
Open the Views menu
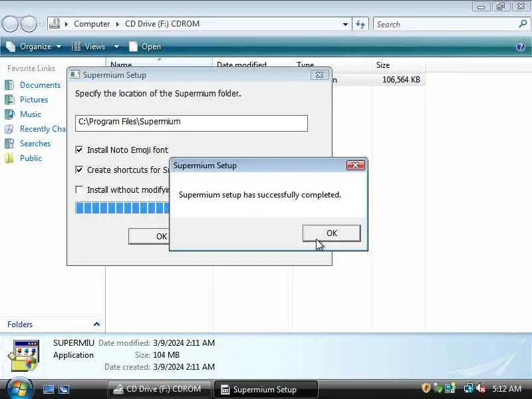click(89, 47)
